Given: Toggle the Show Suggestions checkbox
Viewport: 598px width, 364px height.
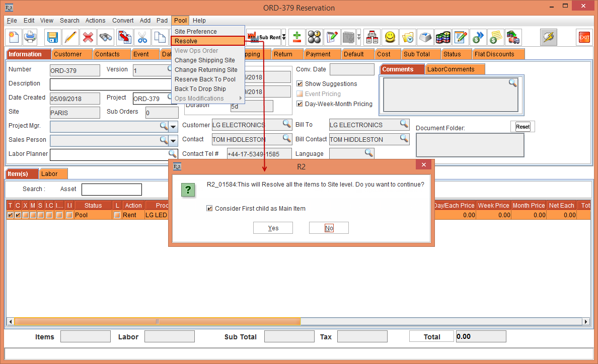Looking at the screenshot, I should tap(300, 84).
